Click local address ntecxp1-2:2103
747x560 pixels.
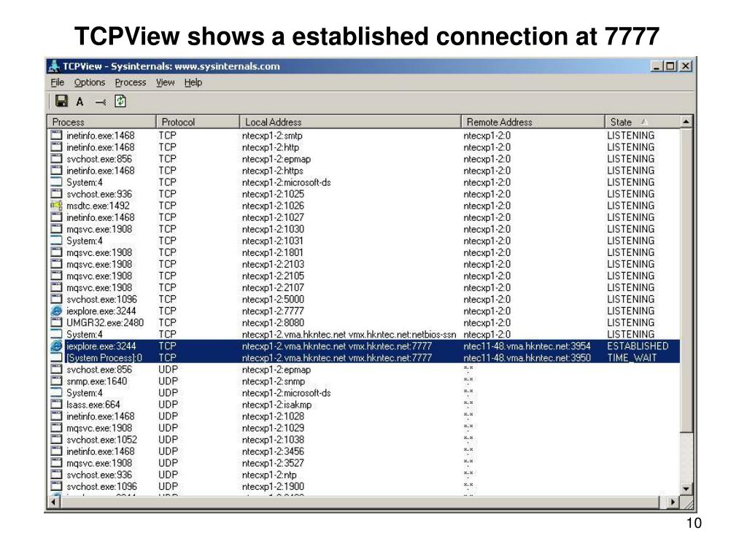tap(273, 264)
